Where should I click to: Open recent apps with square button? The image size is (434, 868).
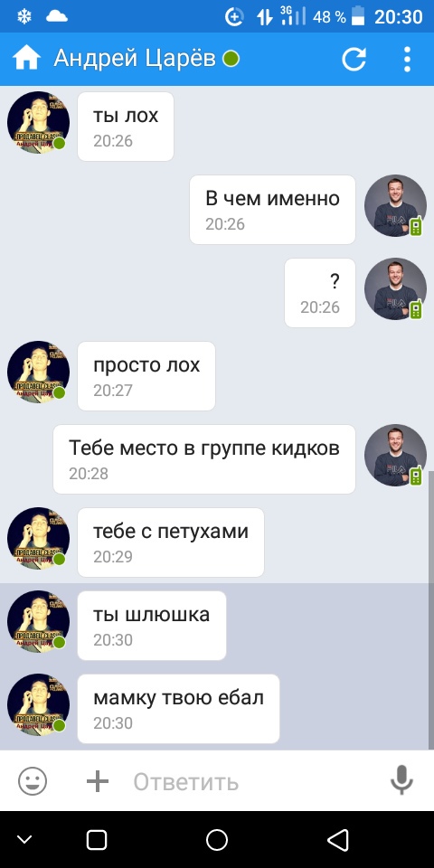97,840
